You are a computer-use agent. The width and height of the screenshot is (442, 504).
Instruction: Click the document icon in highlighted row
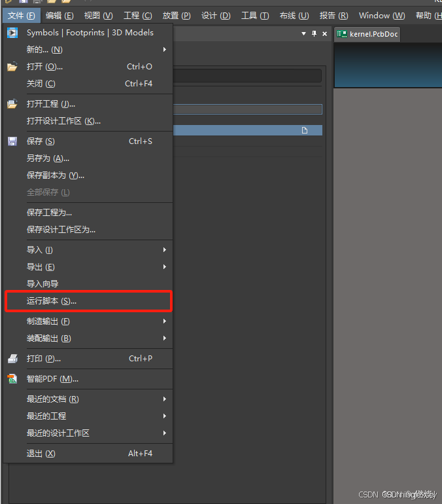click(304, 130)
